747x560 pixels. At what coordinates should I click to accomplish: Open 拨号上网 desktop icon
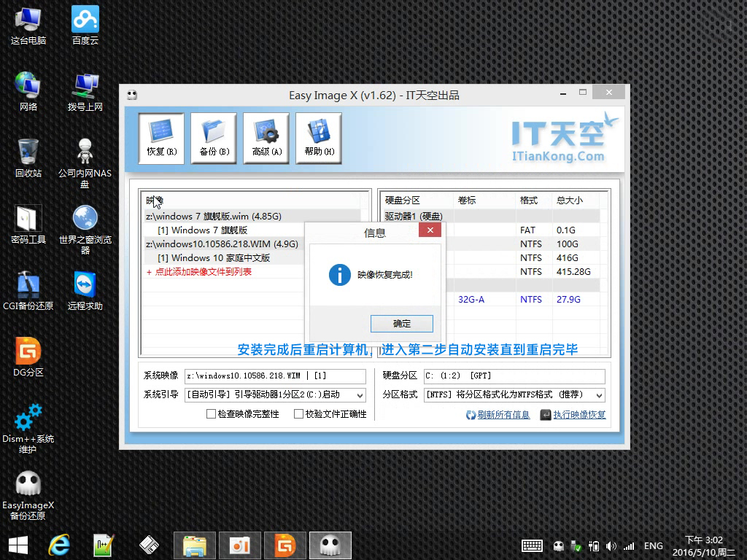(x=85, y=92)
